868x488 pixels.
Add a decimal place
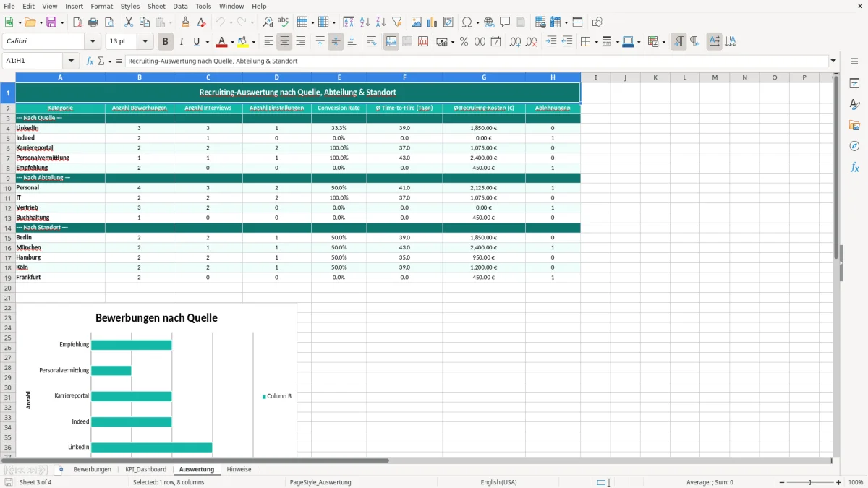516,42
